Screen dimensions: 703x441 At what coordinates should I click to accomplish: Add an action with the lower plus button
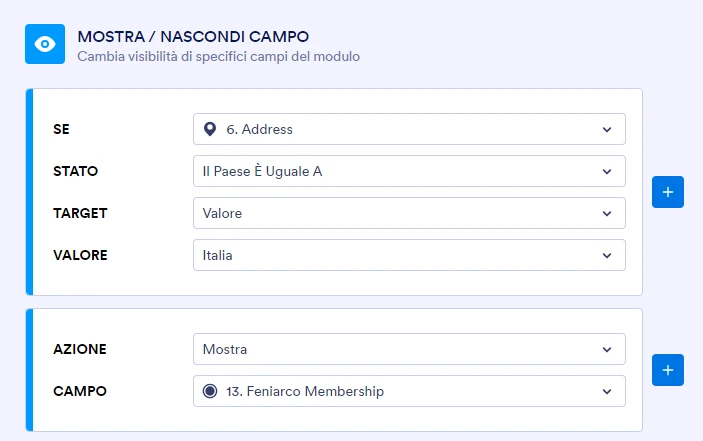(667, 370)
